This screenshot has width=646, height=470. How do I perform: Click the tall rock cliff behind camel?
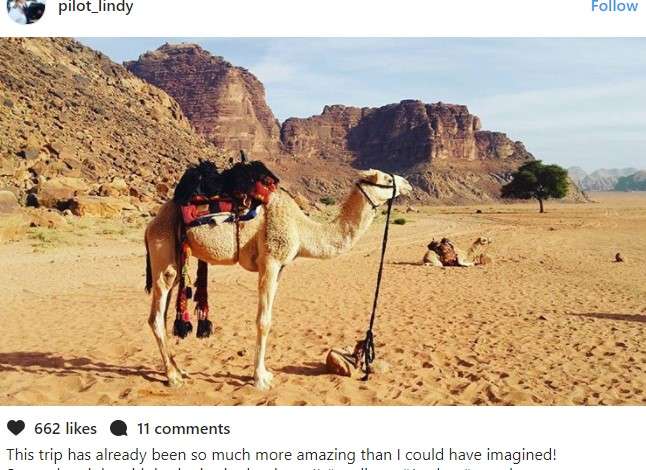[206, 97]
